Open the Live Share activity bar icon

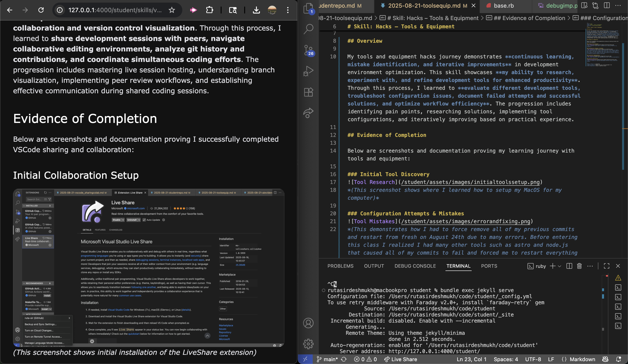(x=308, y=113)
